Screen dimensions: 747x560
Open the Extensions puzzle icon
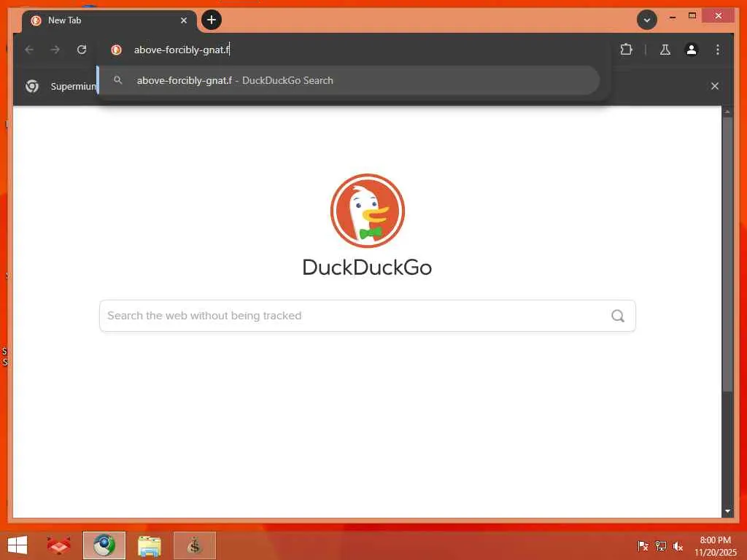pyautogui.click(x=626, y=50)
